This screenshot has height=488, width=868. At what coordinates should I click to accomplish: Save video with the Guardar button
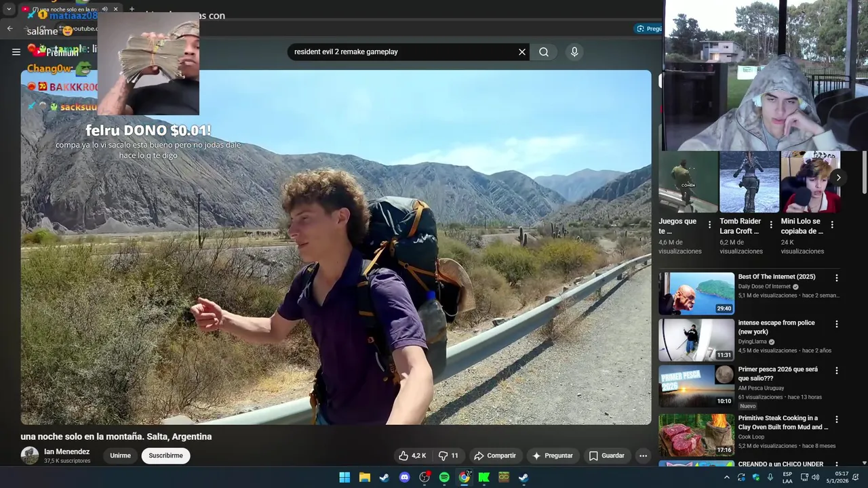point(606,455)
